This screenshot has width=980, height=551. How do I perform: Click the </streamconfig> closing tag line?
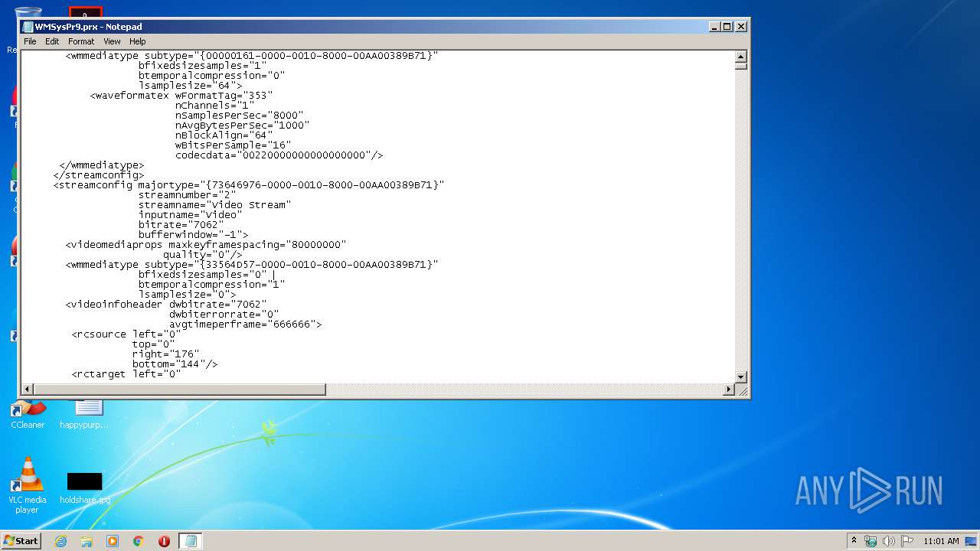[98, 175]
